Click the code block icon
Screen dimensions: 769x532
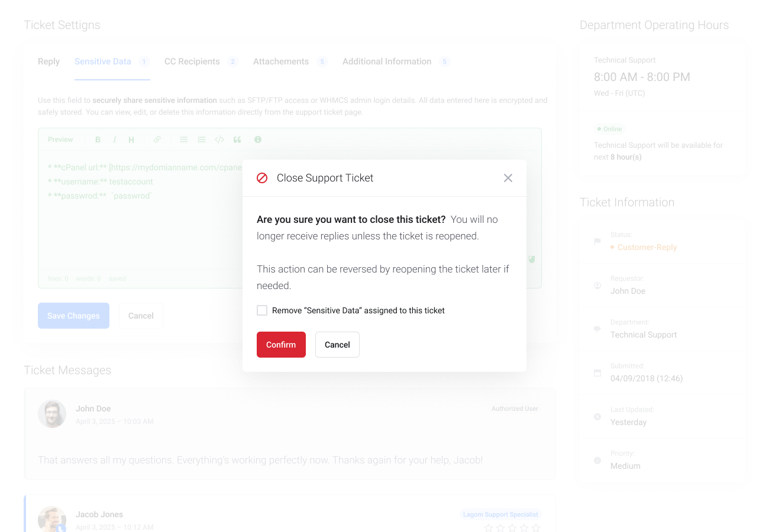[x=219, y=140]
